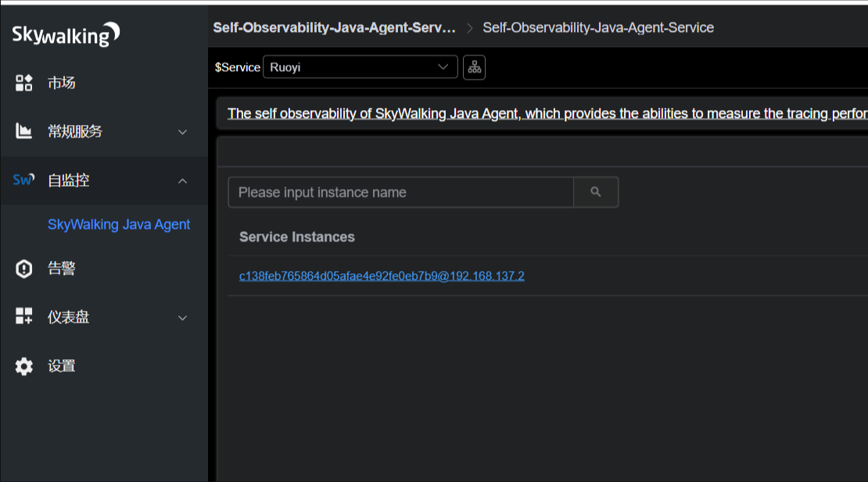Click the SkyWalking logo
868x482 pixels.
(x=66, y=34)
